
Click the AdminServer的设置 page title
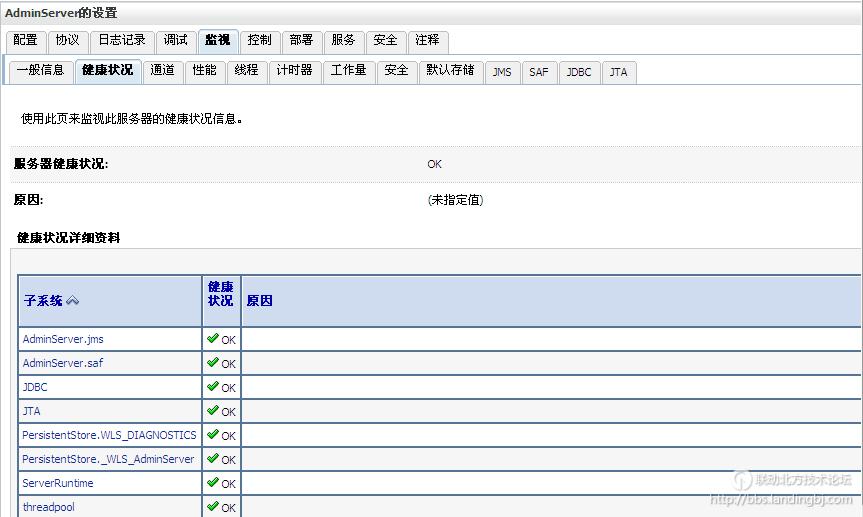pyautogui.click(x=61, y=13)
